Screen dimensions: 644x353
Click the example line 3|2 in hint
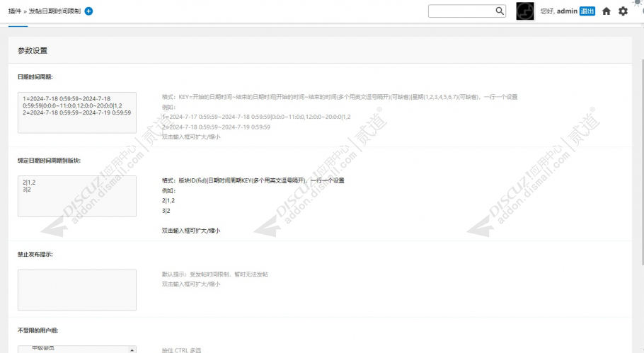click(166, 211)
